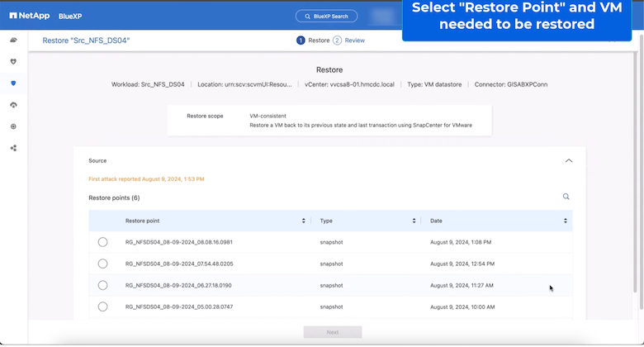
Task: Click the NetApp logo in header
Action: click(x=30, y=15)
